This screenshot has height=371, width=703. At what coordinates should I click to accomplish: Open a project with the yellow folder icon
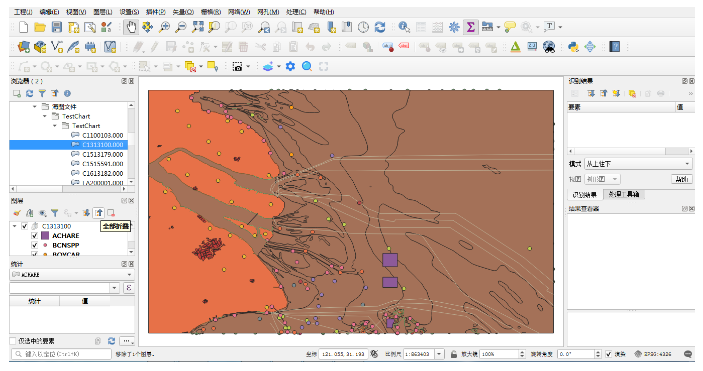tap(40, 27)
